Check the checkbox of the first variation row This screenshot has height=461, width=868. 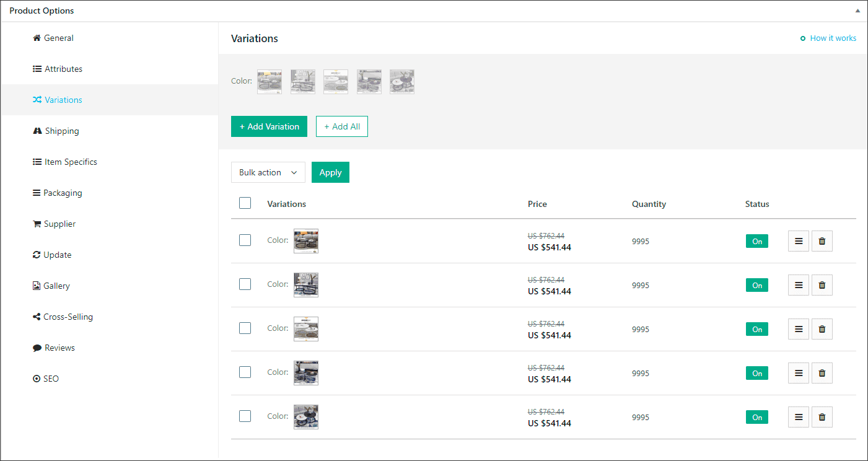pos(245,240)
